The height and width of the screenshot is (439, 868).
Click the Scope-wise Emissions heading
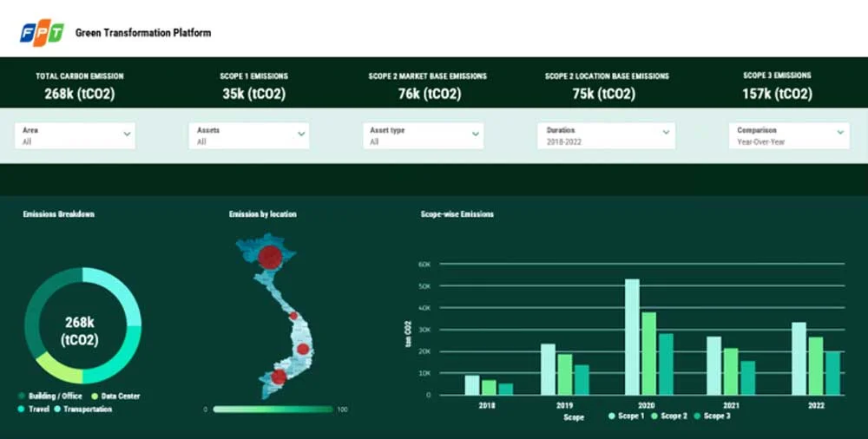tap(457, 214)
